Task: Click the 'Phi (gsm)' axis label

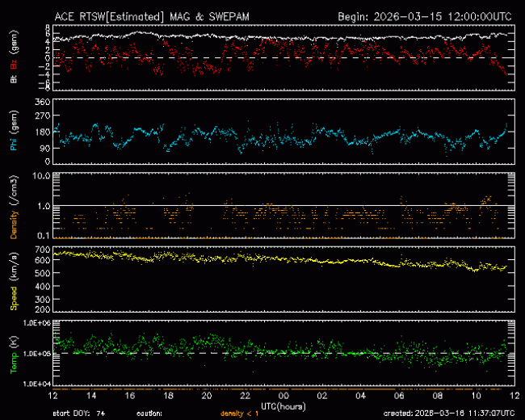Action: click(14, 131)
